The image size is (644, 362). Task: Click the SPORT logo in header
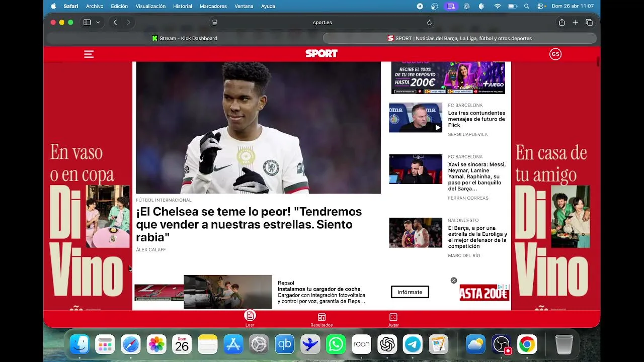(x=321, y=54)
